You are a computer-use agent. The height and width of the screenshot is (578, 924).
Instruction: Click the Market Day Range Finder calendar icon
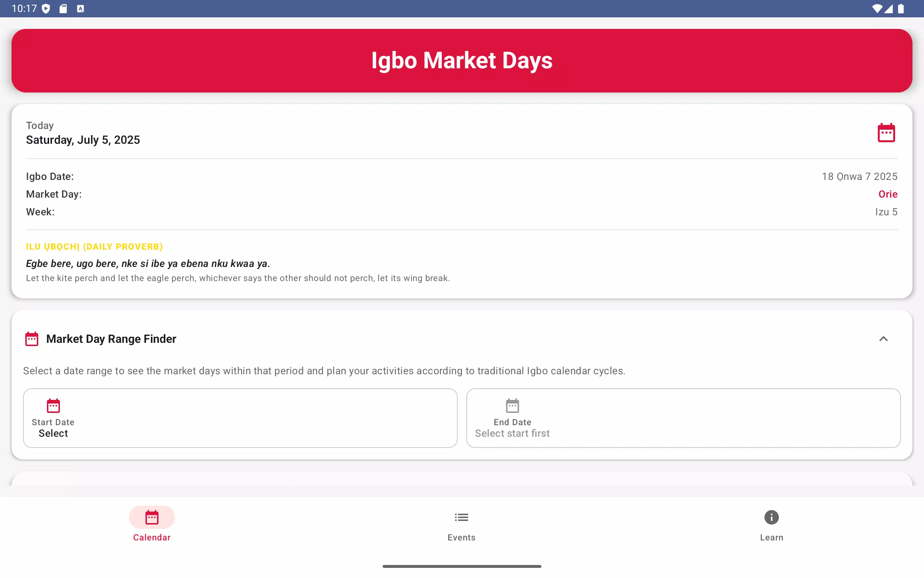tap(32, 339)
